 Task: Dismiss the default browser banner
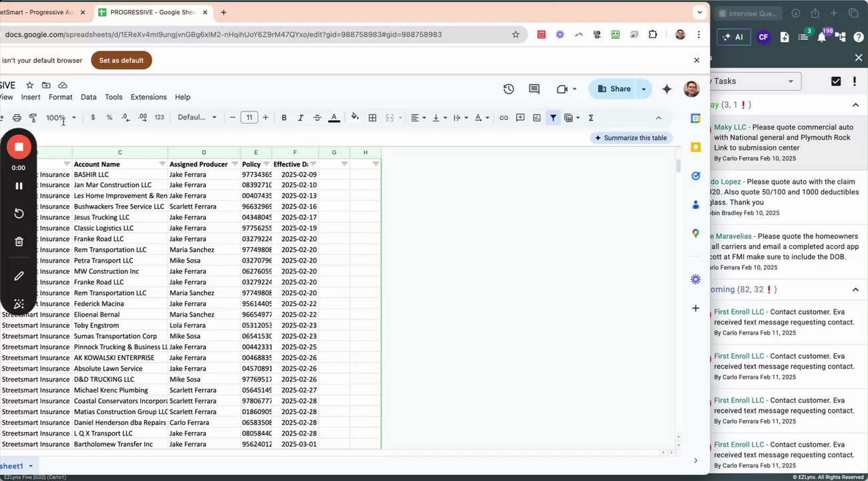696,60
